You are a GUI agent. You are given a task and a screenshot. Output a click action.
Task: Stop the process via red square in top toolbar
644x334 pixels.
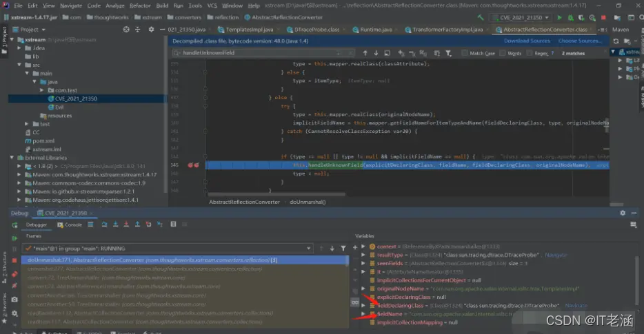click(603, 18)
